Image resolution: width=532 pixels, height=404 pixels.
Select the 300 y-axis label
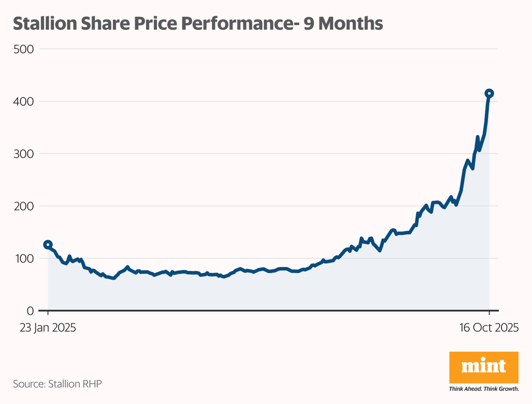click(x=24, y=154)
